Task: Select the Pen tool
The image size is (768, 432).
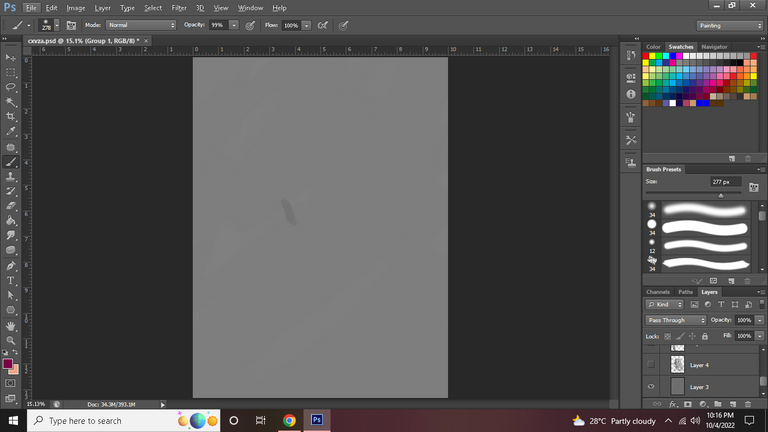Action: click(x=10, y=266)
